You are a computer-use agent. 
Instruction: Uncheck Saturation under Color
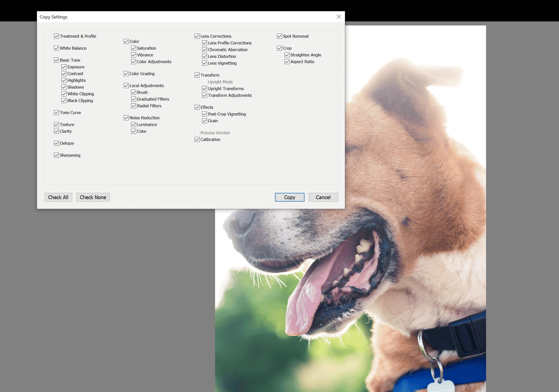pos(134,48)
